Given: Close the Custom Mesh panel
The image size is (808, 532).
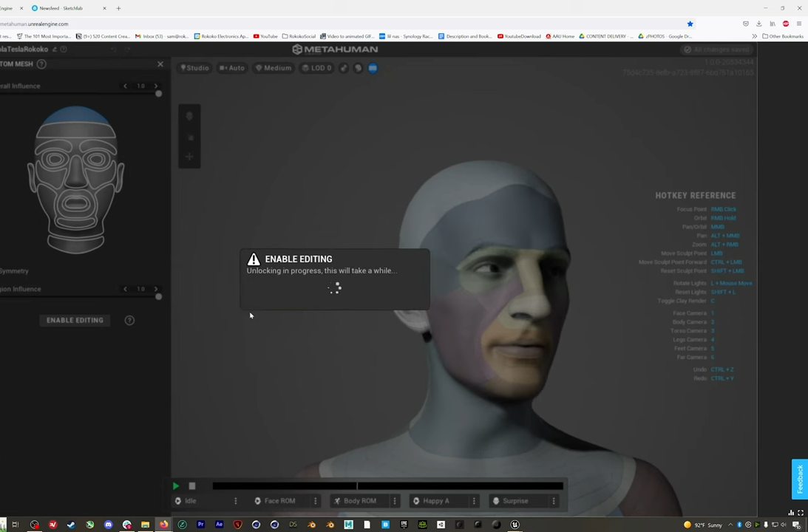Looking at the screenshot, I should pos(160,64).
